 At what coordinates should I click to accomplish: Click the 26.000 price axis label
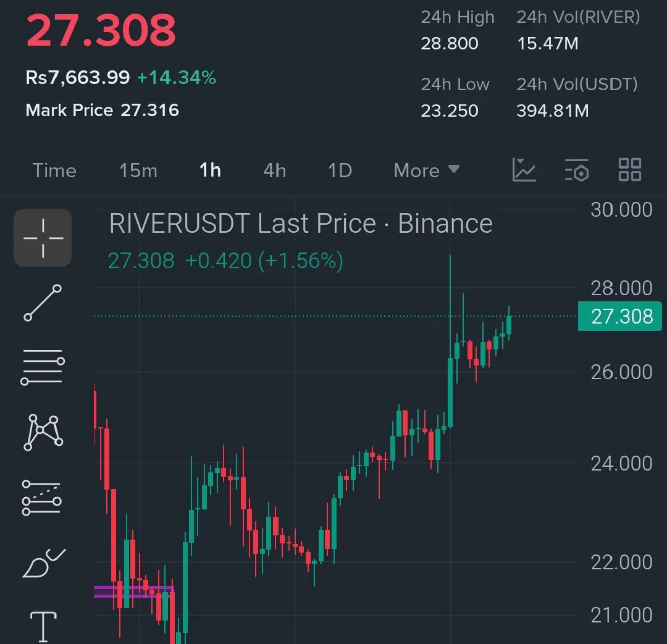pyautogui.click(x=621, y=372)
